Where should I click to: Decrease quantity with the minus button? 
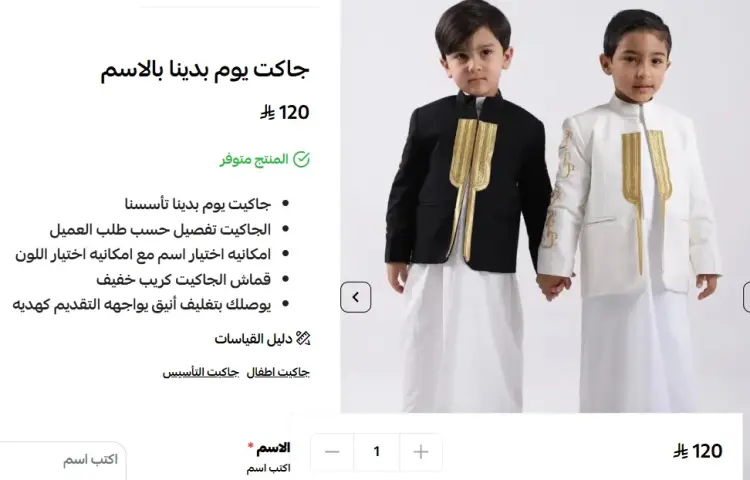click(x=332, y=452)
